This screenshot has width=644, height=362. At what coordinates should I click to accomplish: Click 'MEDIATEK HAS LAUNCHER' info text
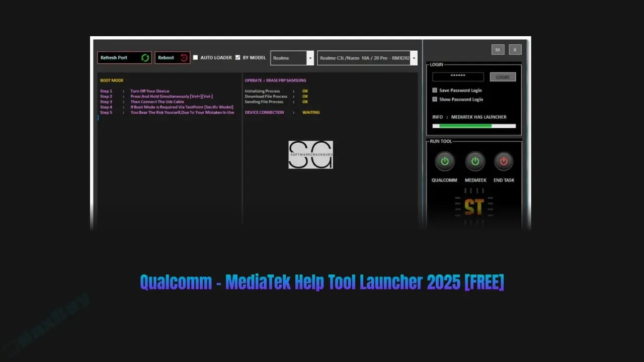pyautogui.click(x=479, y=117)
